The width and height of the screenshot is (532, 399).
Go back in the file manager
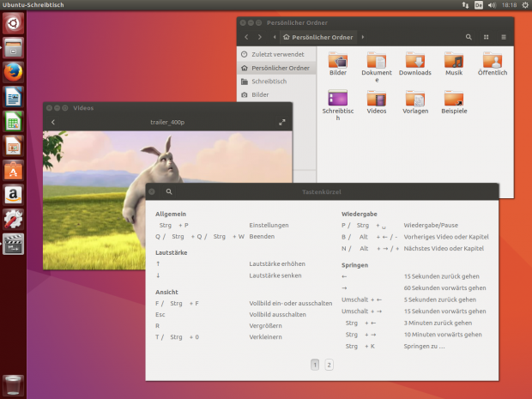(246, 37)
